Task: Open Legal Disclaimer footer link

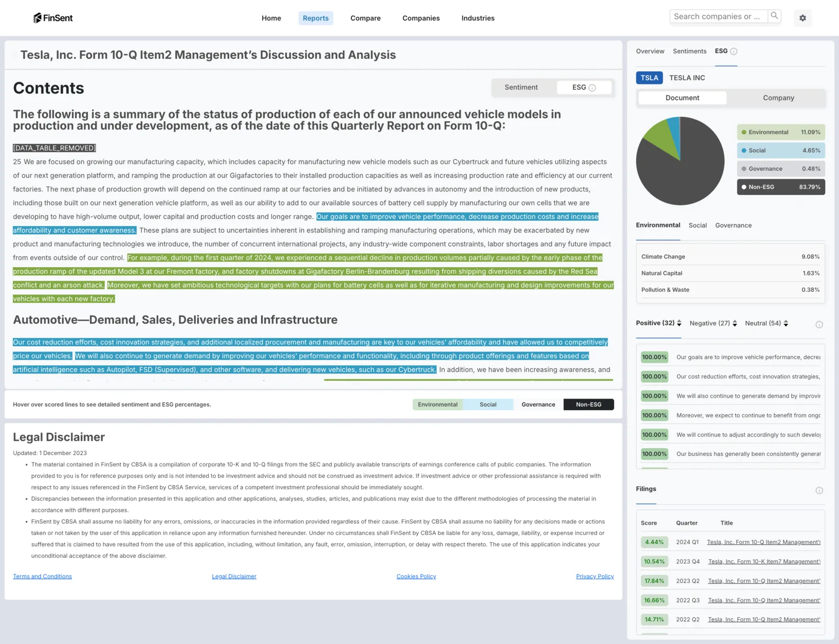Action: [x=234, y=576]
